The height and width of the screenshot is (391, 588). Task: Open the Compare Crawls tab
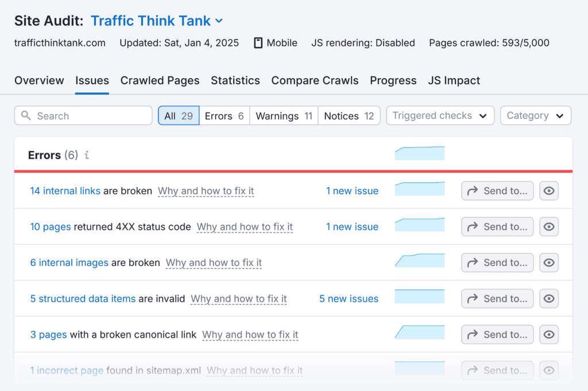click(x=315, y=80)
